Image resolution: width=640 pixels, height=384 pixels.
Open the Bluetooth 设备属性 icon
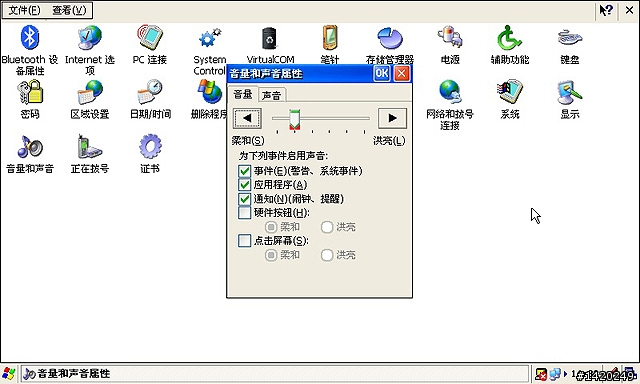click(x=30, y=38)
